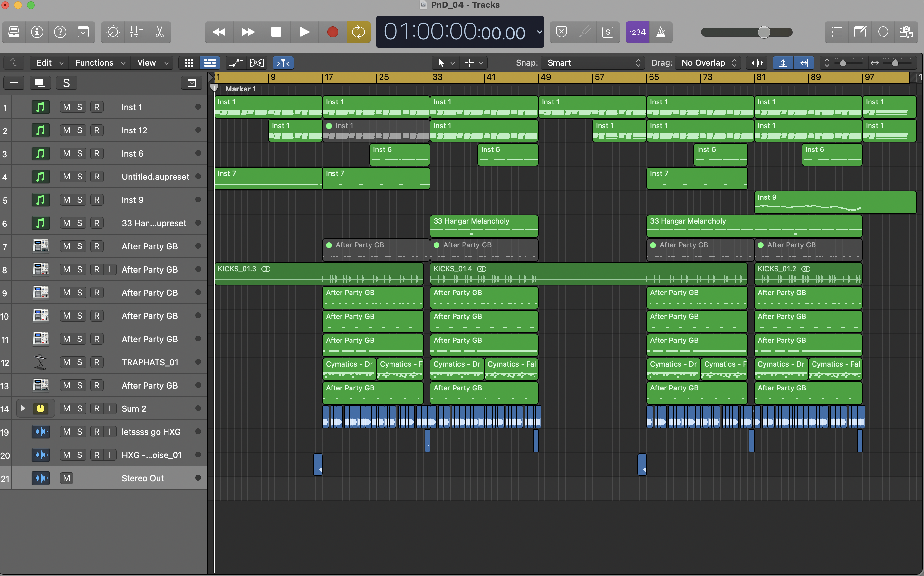The image size is (924, 576).
Task: Switch to tracks list view icon
Action: [x=210, y=63]
